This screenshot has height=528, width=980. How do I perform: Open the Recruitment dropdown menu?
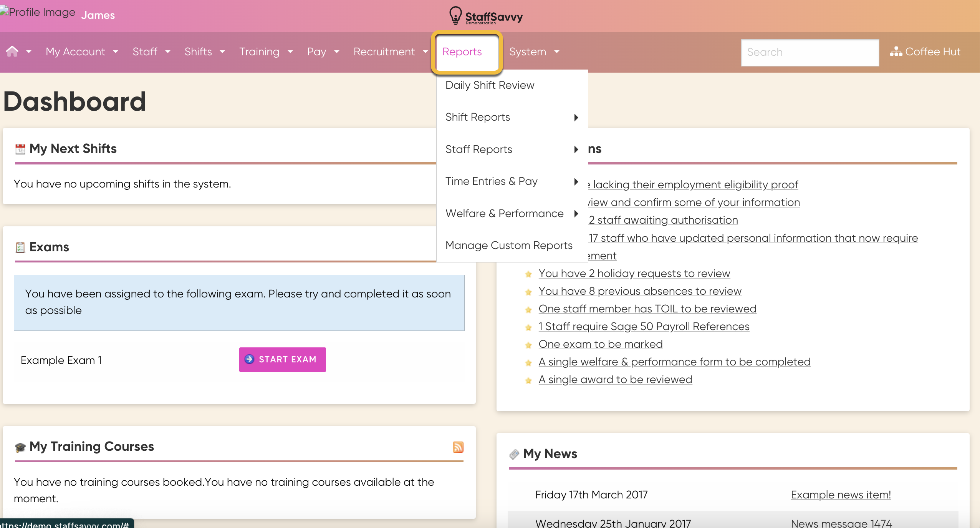coord(391,51)
